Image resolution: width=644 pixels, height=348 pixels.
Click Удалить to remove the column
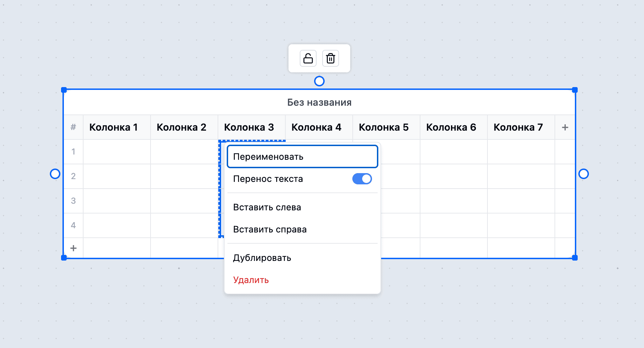click(251, 280)
